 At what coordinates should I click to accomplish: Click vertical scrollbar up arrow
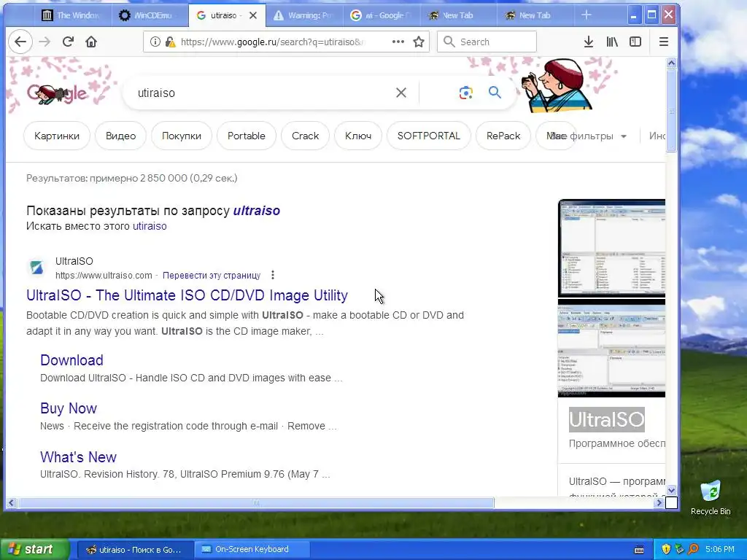pos(671,63)
